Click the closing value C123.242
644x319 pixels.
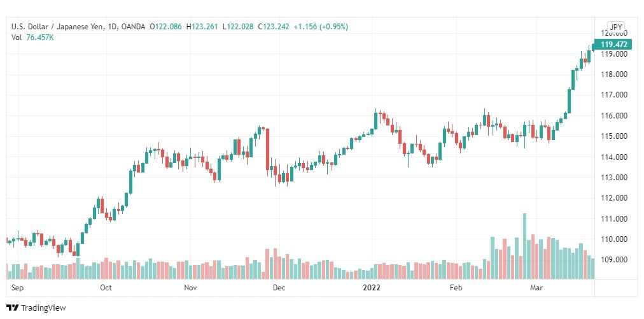pyautogui.click(x=274, y=27)
